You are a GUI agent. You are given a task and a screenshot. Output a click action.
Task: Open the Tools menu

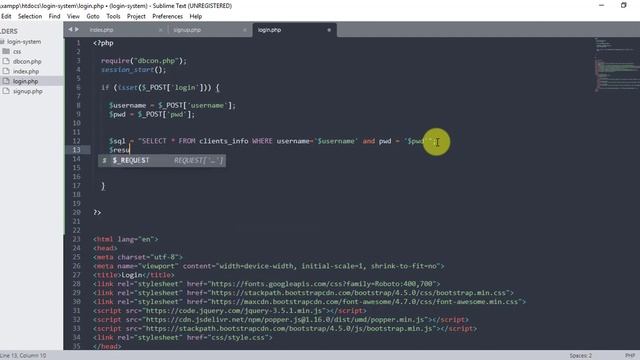pyautogui.click(x=113, y=16)
